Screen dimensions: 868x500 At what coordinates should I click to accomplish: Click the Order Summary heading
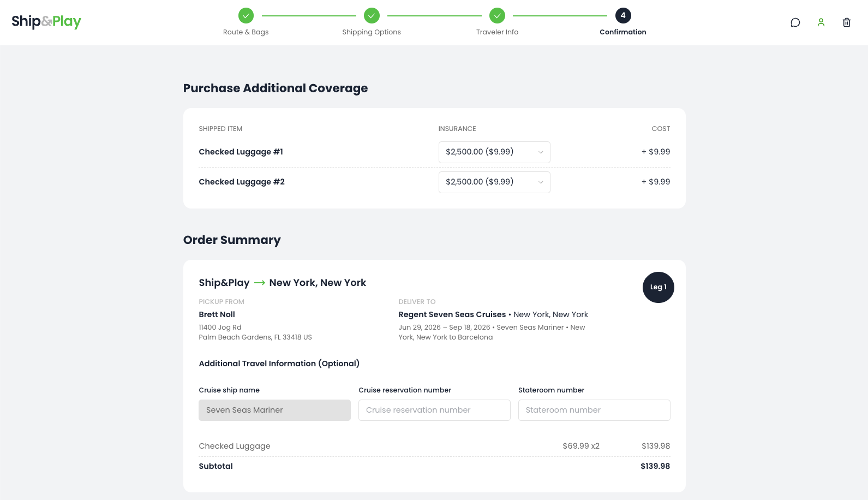click(232, 240)
